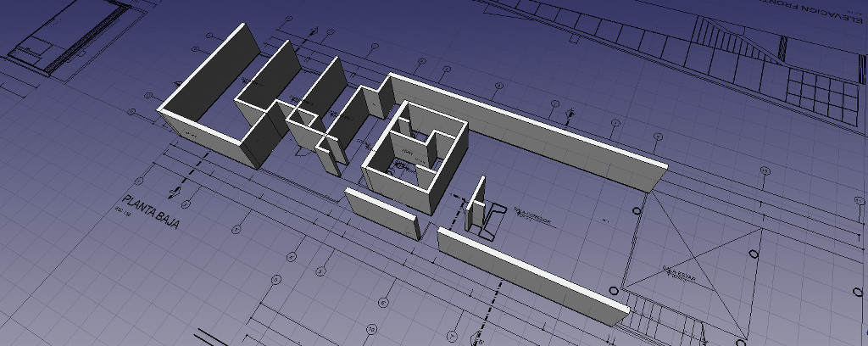Select the short freestanding front wall segment
This screenshot has height=346, width=868.
(x=382, y=214)
